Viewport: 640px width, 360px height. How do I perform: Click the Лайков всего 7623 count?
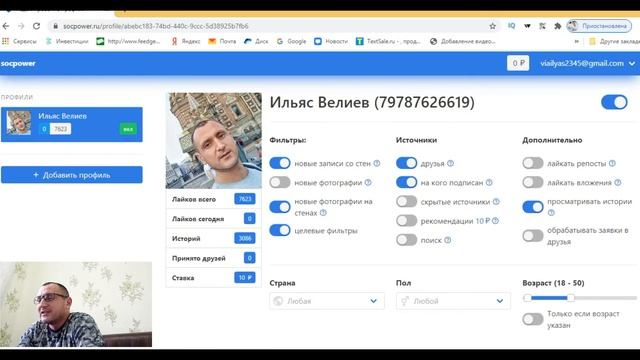tap(245, 199)
